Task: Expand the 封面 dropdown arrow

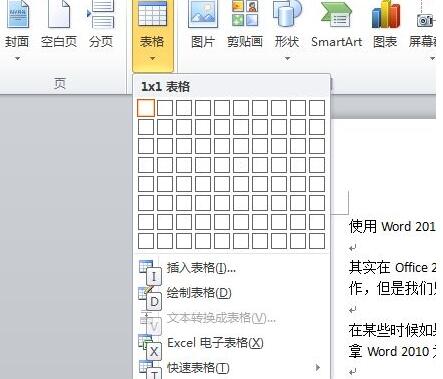Action: (17, 59)
